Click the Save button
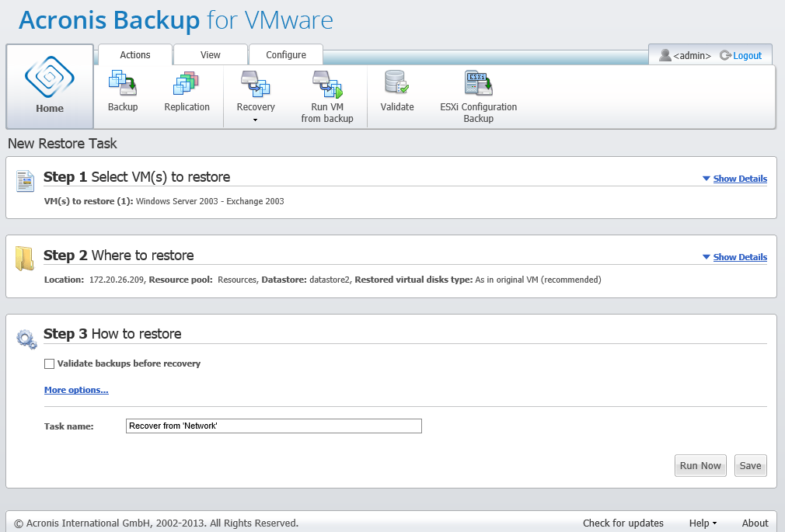The image size is (785, 532). tap(751, 465)
